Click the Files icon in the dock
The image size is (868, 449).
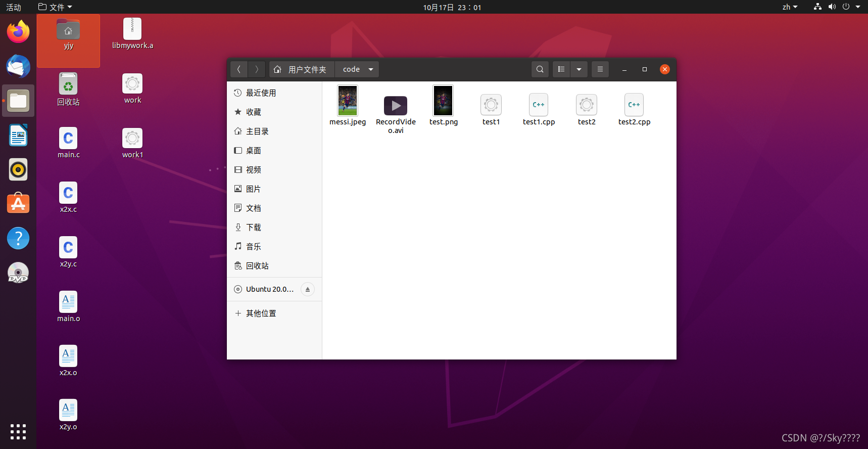pyautogui.click(x=18, y=101)
